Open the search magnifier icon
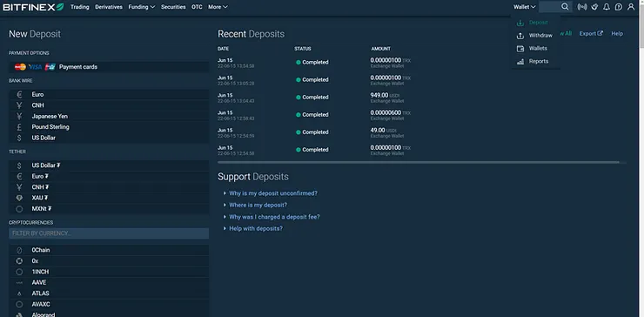The width and height of the screenshot is (644, 317). point(565,7)
